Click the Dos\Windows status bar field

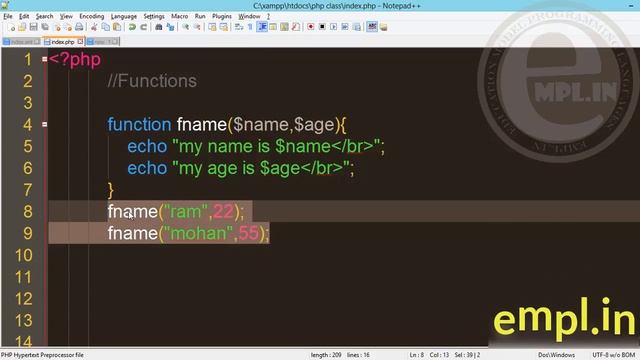click(x=556, y=355)
